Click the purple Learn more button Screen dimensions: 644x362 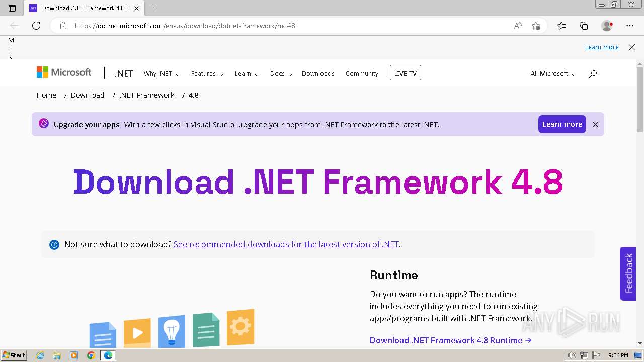562,124
